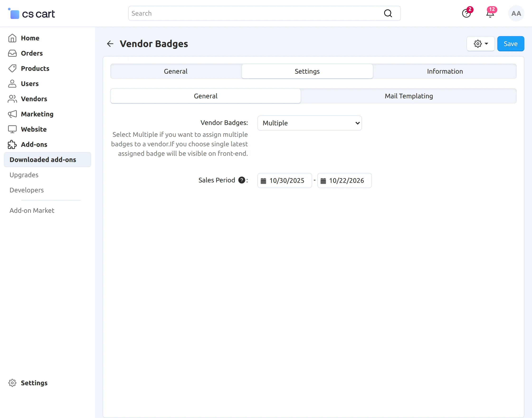The height and width of the screenshot is (418, 532).
Task: Click the Upgrades sidebar link
Action: coord(24,175)
